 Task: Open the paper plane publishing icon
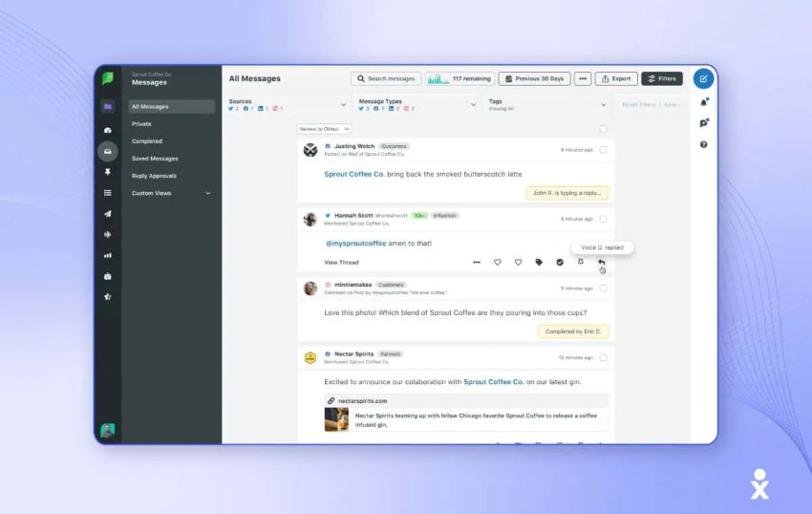108,213
